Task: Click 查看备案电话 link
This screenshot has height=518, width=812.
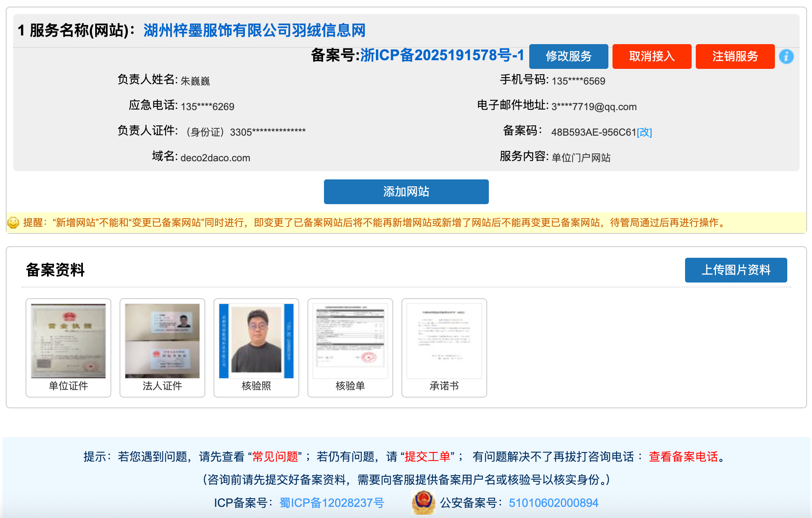Action: click(x=683, y=457)
